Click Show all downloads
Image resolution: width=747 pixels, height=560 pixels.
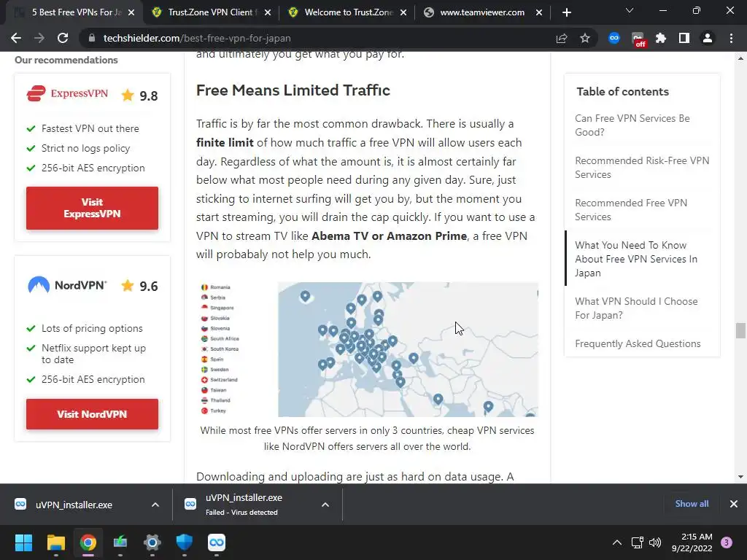tap(692, 504)
